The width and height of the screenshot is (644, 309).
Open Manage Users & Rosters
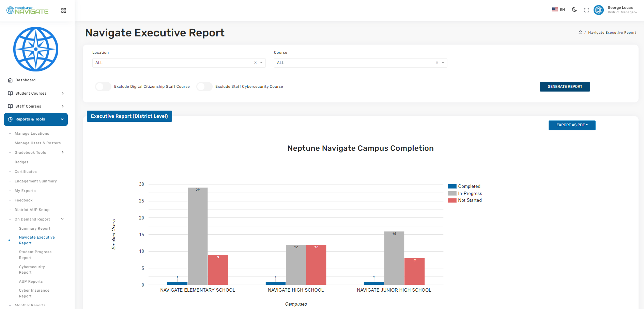(x=37, y=143)
